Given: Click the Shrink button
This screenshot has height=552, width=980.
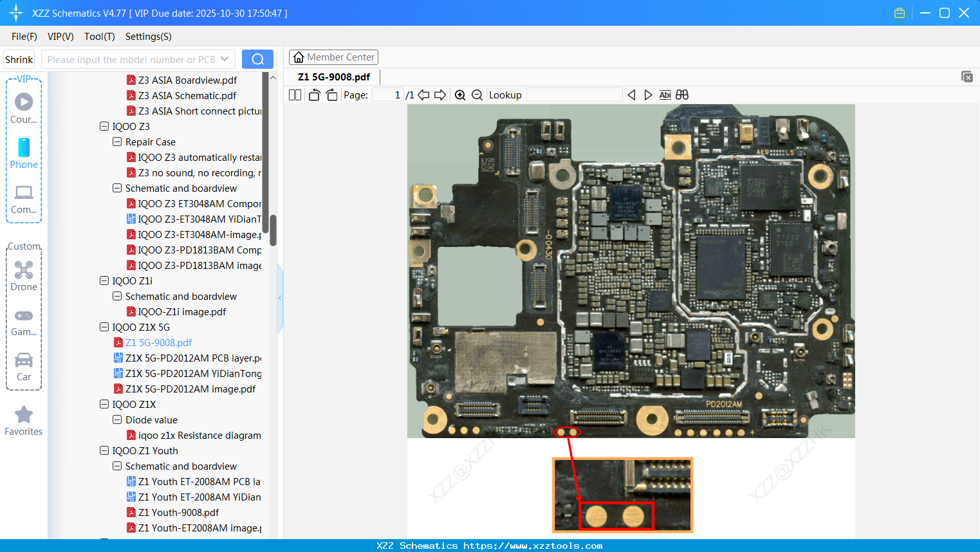Looking at the screenshot, I should click(19, 59).
